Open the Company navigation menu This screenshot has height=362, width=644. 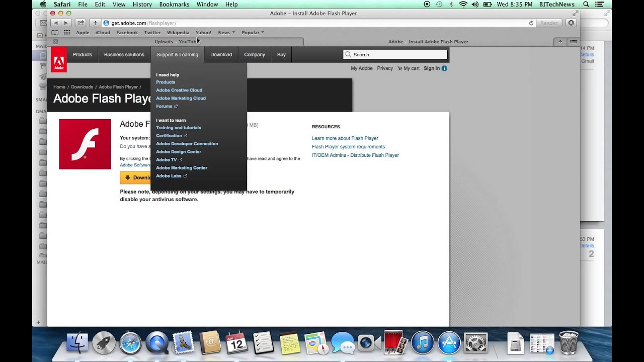[x=255, y=55]
